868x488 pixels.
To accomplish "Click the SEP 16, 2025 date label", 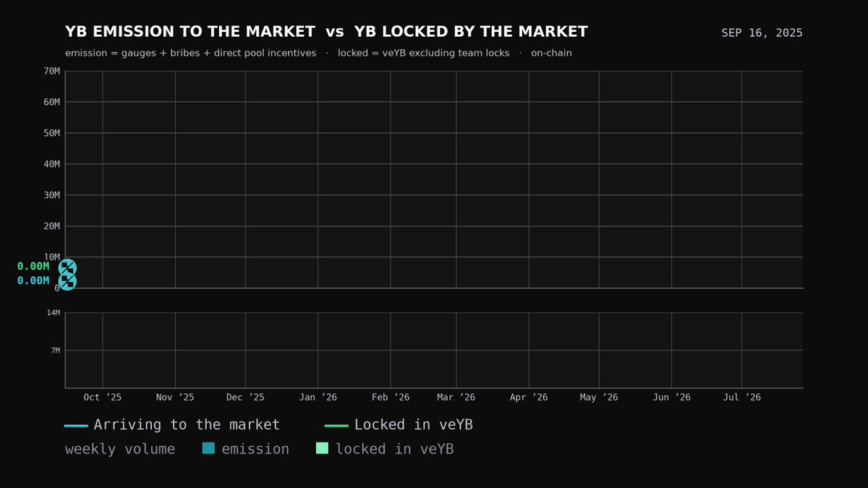I will click(x=762, y=33).
